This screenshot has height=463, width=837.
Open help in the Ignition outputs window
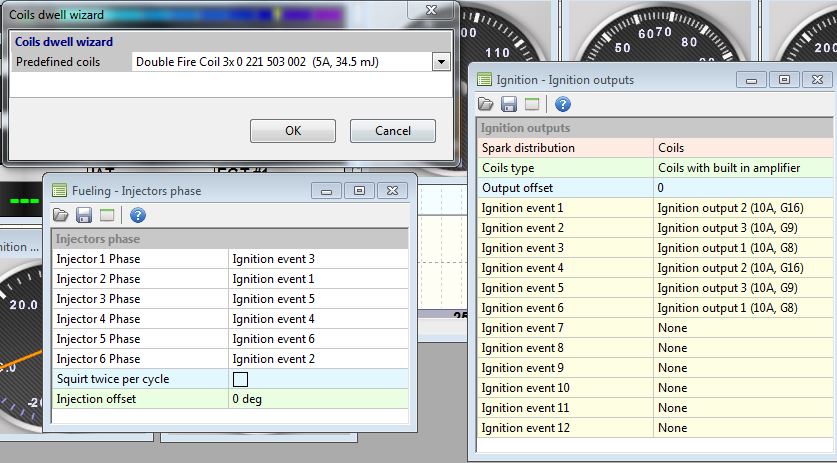tap(563, 104)
